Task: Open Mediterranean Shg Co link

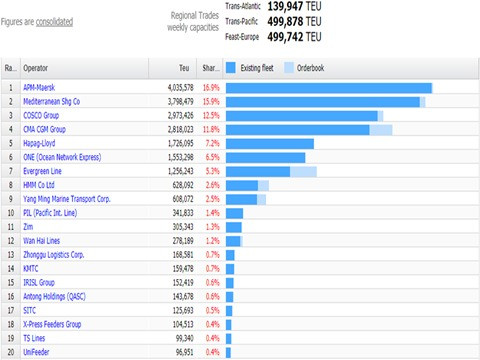Action: tap(52, 102)
